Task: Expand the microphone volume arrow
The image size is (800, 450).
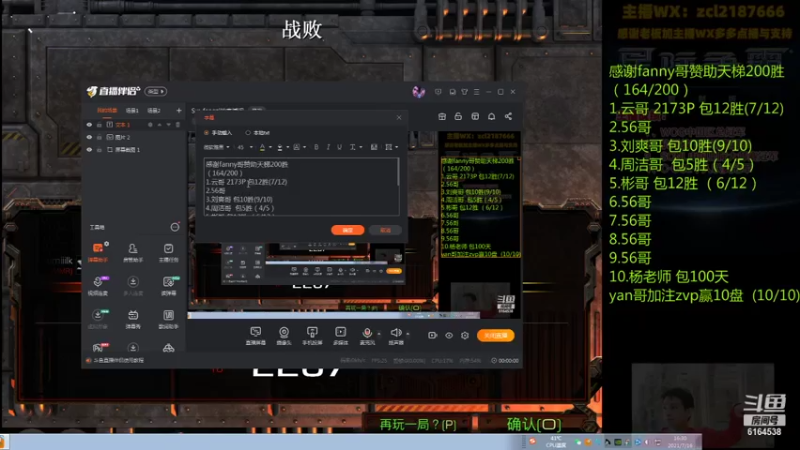Action: (379, 334)
